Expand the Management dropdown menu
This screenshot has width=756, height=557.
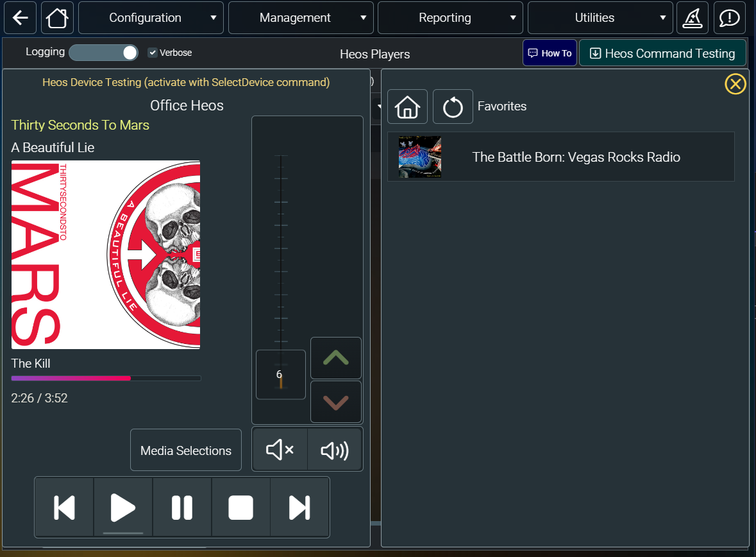pos(301,18)
